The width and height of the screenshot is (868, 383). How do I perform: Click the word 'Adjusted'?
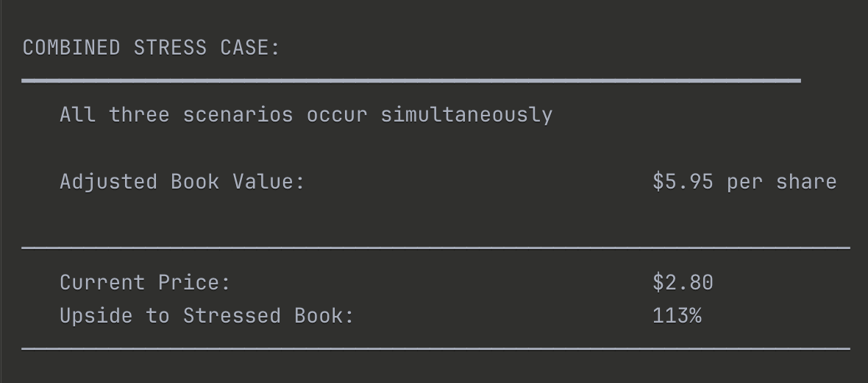pyautogui.click(x=109, y=182)
